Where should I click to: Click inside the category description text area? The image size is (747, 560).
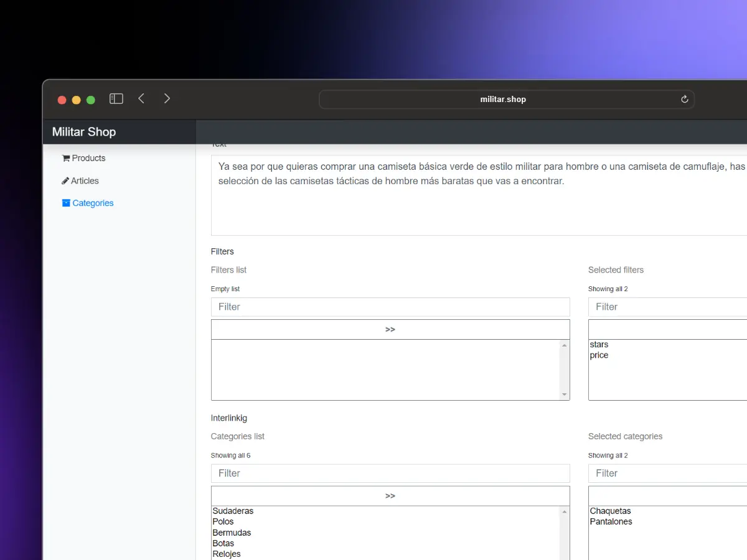click(478, 205)
